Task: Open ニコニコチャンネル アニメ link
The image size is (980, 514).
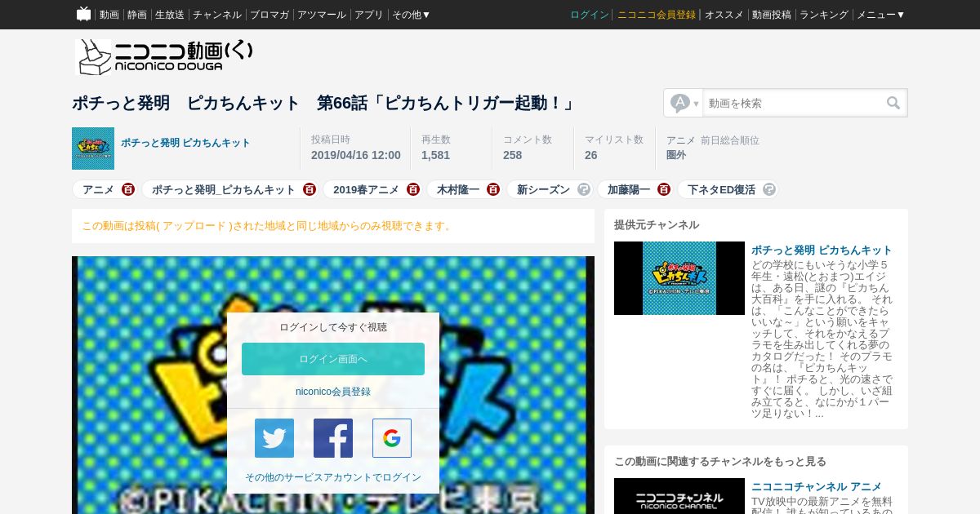Action: tap(817, 486)
